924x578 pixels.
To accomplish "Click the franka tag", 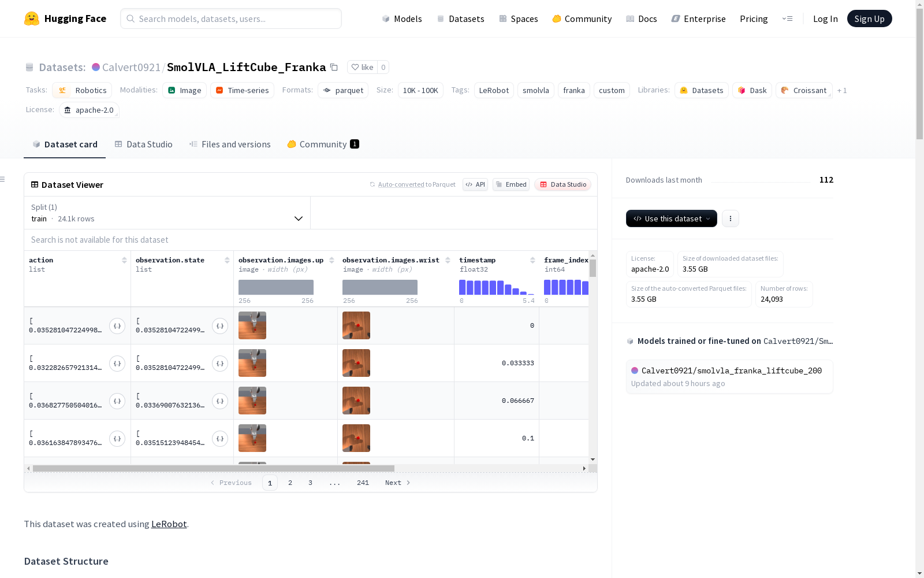I will 574,90.
